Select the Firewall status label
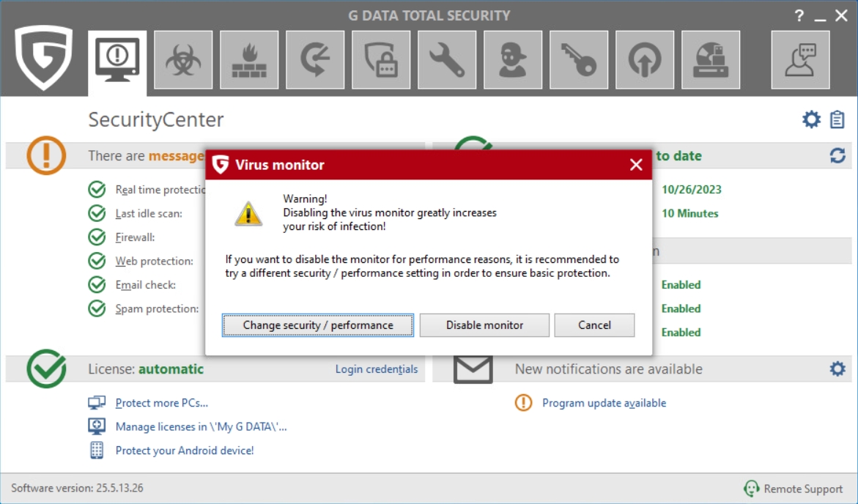This screenshot has height=504, width=858. coord(135,237)
